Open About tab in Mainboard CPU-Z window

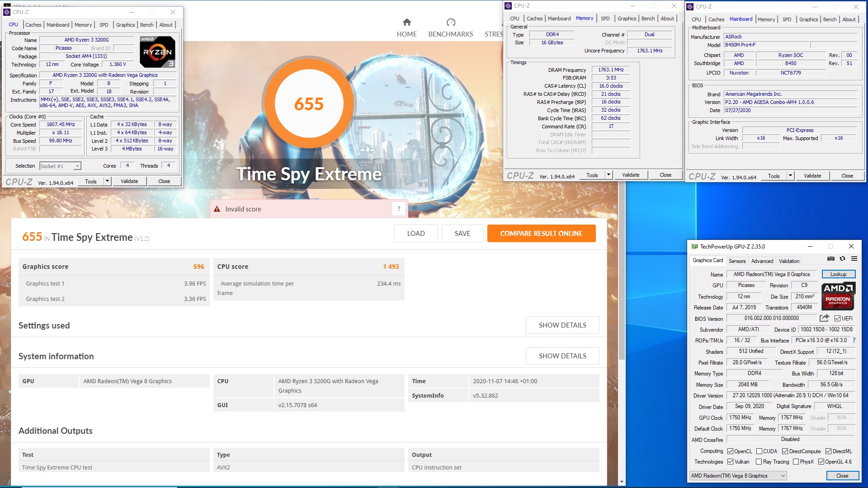click(x=849, y=19)
